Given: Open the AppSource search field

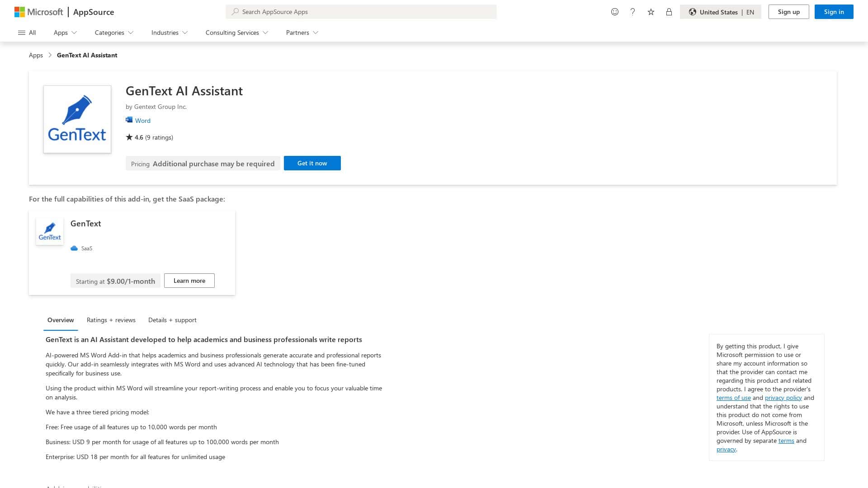Looking at the screenshot, I should click(x=361, y=12).
